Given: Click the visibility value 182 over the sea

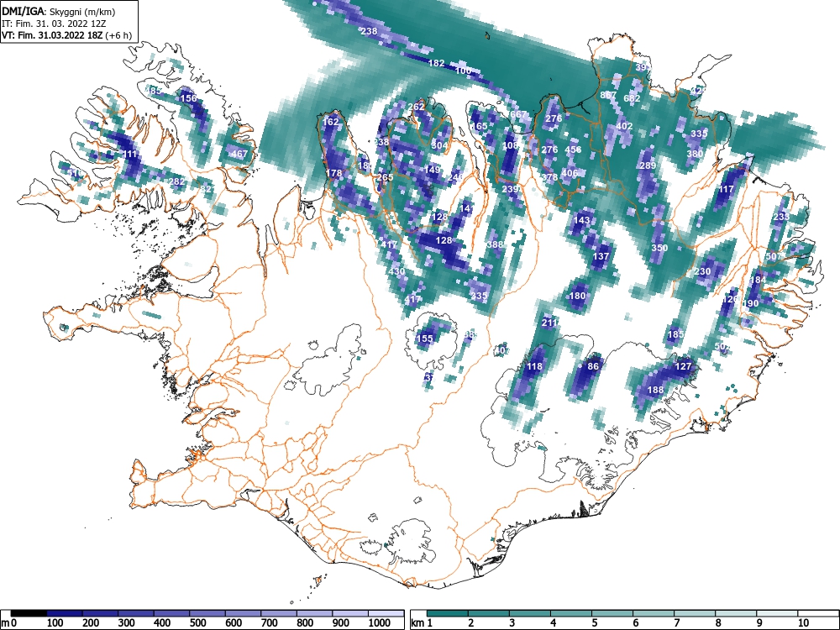Looking at the screenshot, I should [437, 63].
